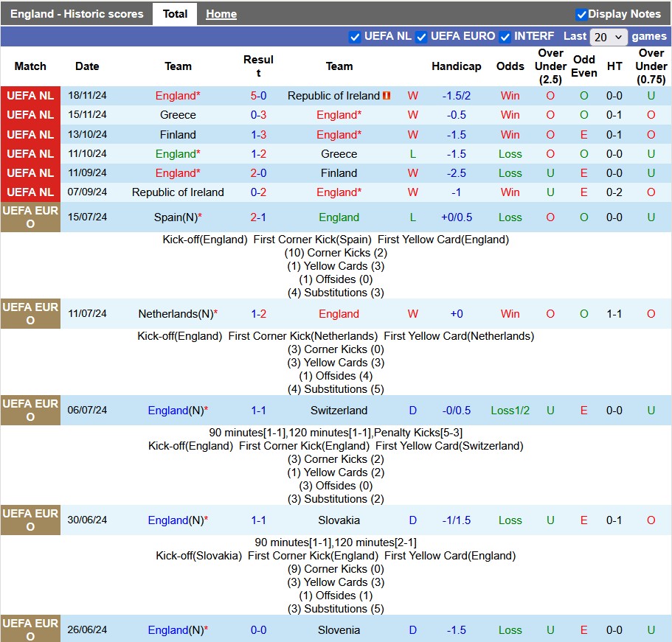Click the Over Under (2.5) column header
This screenshot has width=672, height=642.
[x=550, y=66]
